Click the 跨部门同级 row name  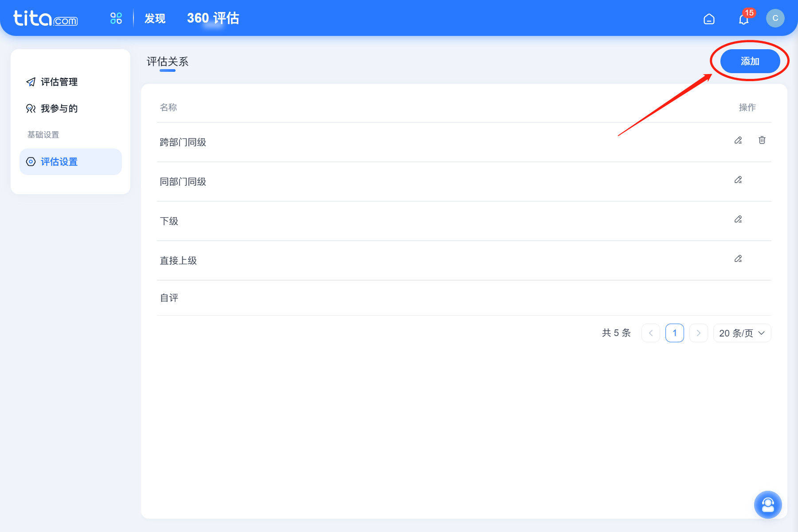[x=183, y=142]
